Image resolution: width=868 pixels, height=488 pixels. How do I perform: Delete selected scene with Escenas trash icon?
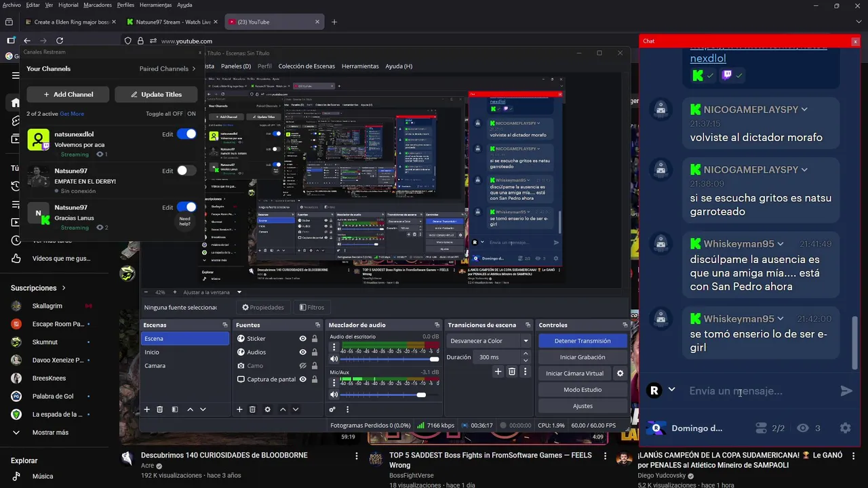pyautogui.click(x=160, y=409)
